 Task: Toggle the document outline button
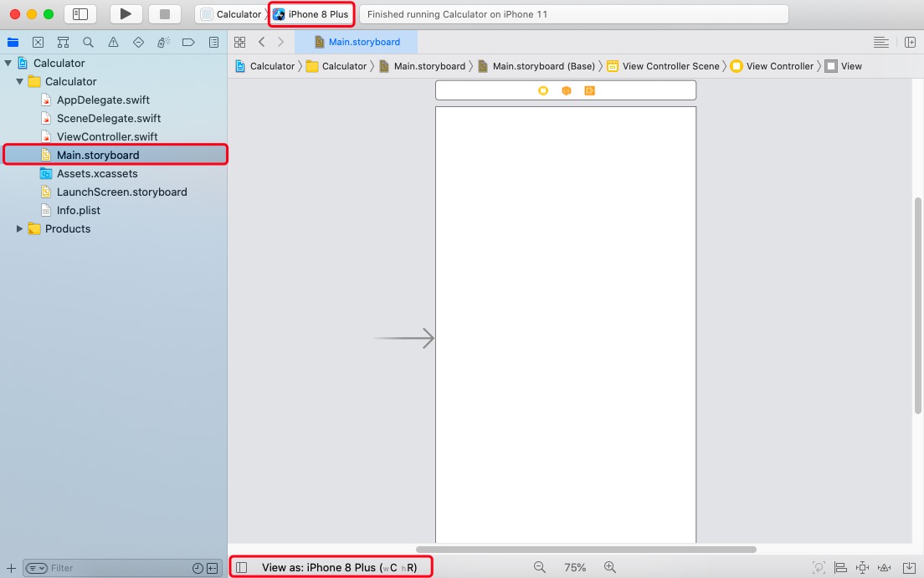click(242, 567)
